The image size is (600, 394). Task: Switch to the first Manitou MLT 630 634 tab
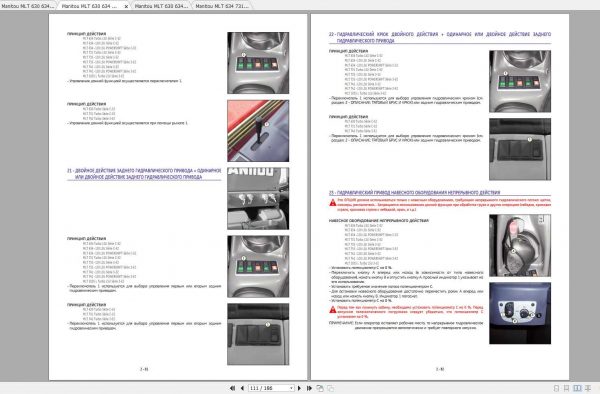28,6
